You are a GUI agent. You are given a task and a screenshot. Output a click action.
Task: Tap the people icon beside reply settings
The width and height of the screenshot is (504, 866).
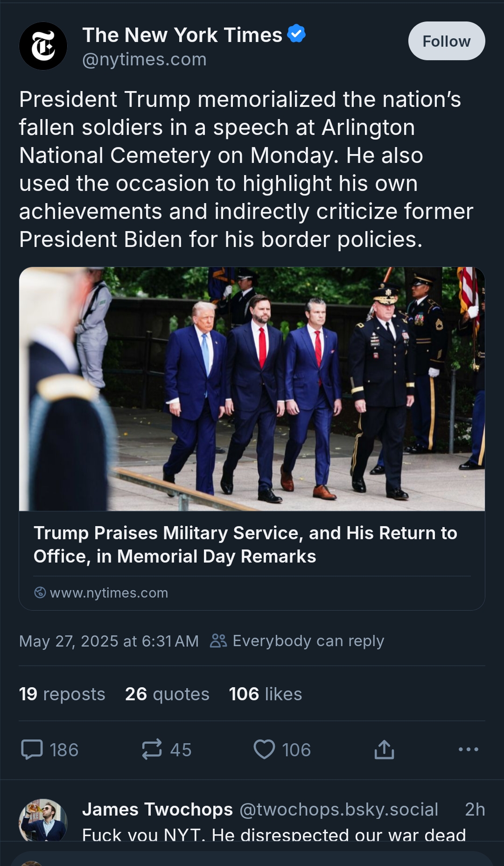point(218,641)
